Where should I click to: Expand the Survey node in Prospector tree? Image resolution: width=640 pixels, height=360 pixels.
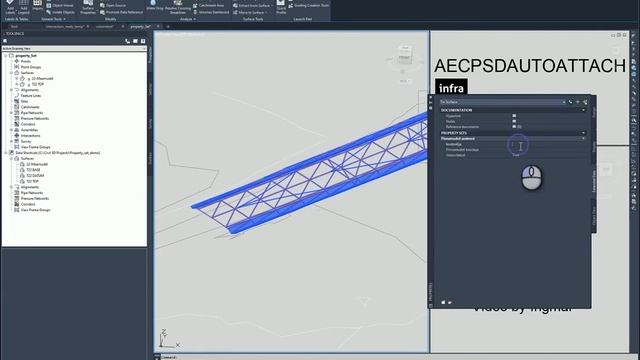11,141
